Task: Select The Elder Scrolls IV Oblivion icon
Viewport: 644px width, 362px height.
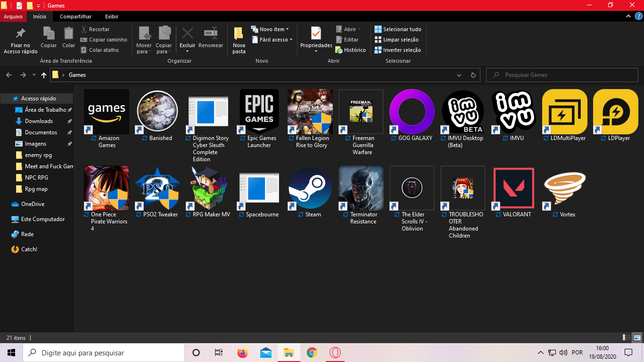Action: tap(412, 188)
